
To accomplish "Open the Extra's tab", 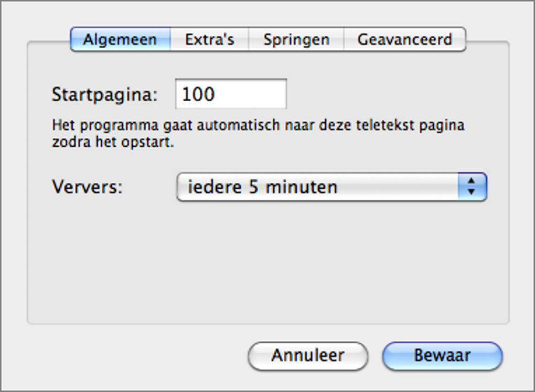I will pos(209,38).
